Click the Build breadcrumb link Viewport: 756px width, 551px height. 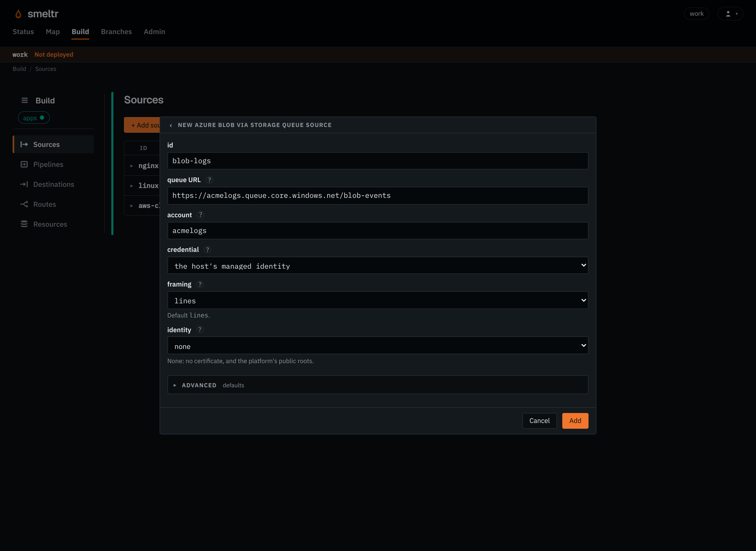click(x=19, y=69)
